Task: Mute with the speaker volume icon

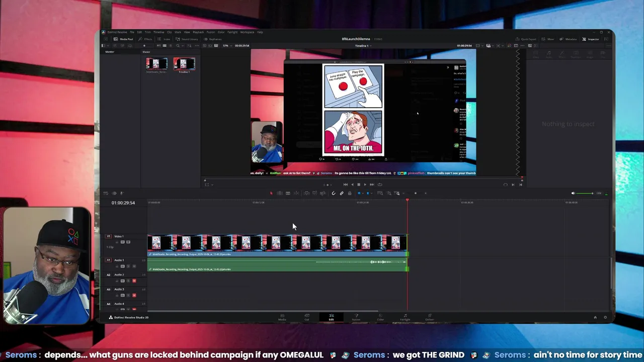Action: pos(573,193)
